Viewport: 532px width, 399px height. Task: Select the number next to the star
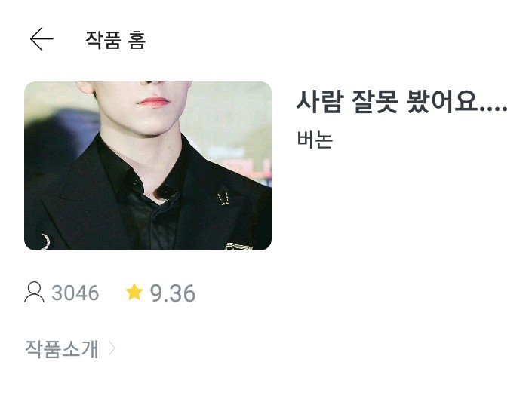[173, 293]
